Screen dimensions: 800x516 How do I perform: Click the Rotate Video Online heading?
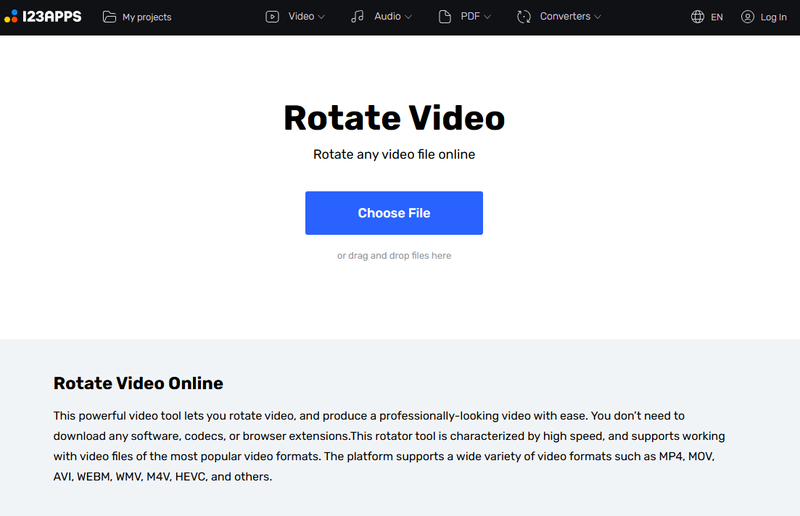click(138, 383)
